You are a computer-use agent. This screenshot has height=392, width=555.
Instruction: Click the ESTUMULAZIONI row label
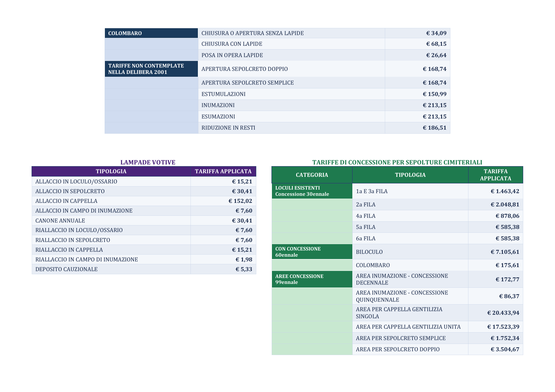(224, 94)
